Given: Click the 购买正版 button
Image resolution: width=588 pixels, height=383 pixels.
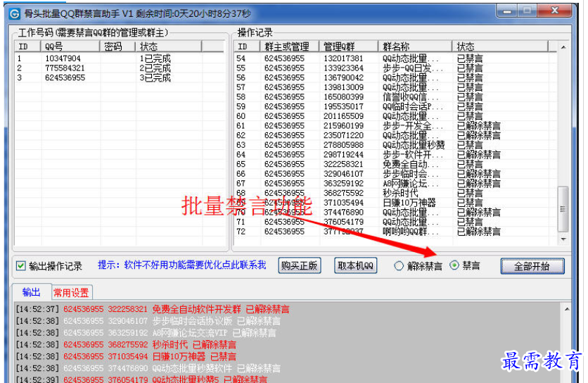Looking at the screenshot, I should click(299, 266).
